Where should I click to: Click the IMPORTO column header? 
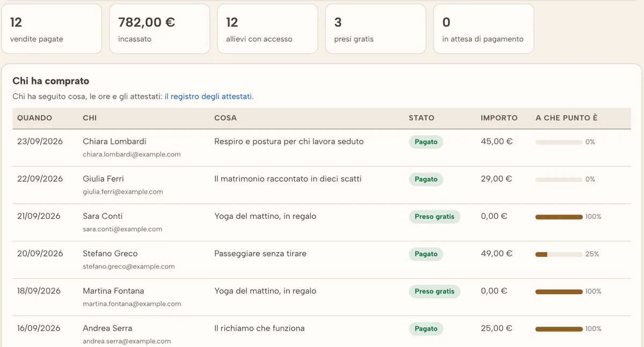(x=499, y=118)
